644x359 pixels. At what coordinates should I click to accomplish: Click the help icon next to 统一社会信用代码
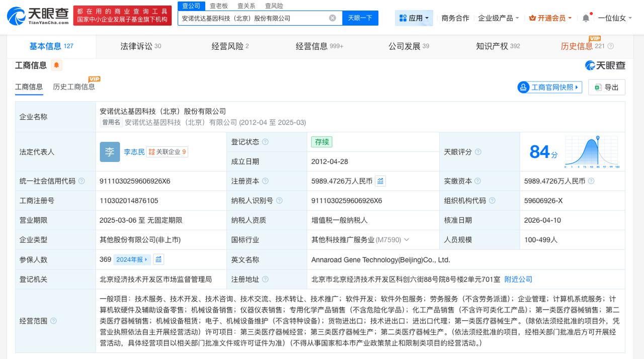click(82, 181)
